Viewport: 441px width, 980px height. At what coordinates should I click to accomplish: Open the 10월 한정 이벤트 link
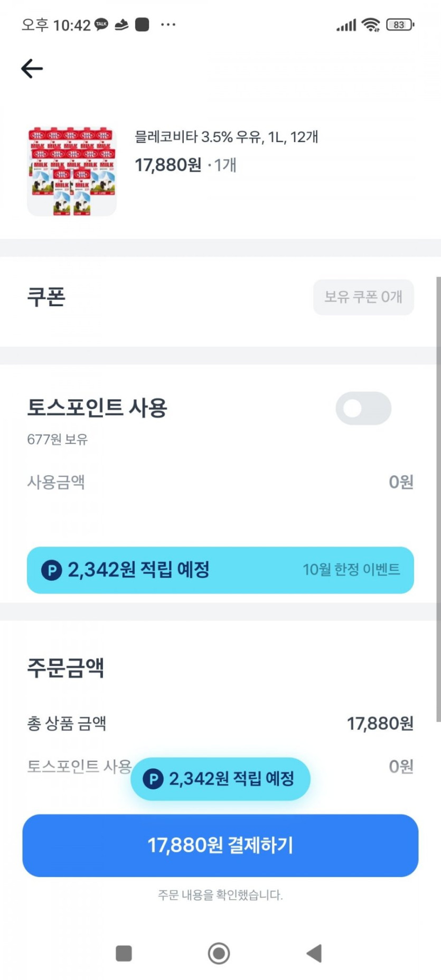tap(351, 570)
